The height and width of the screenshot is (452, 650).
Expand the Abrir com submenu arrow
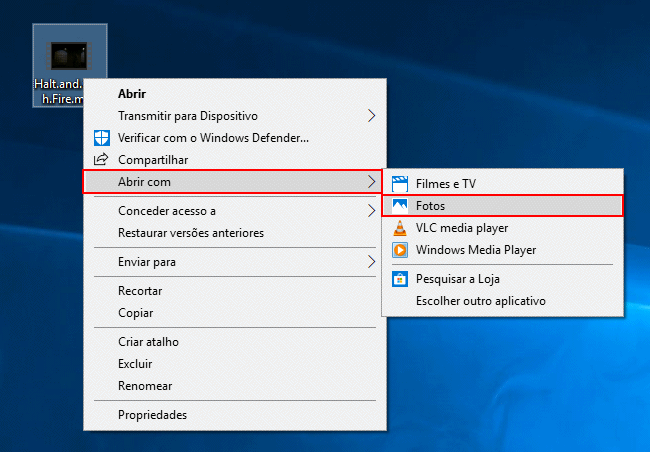pos(371,182)
